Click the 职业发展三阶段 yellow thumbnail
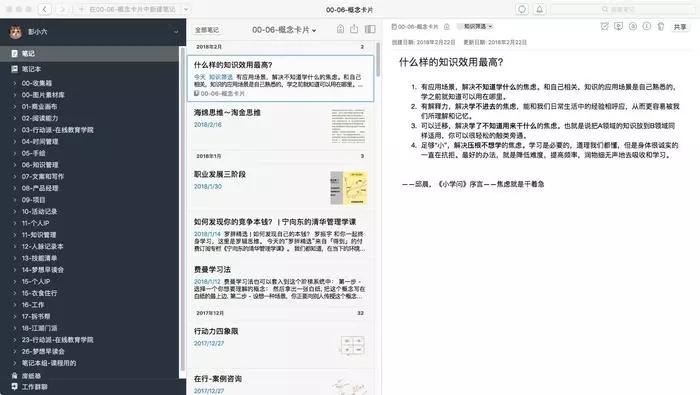 349,188
